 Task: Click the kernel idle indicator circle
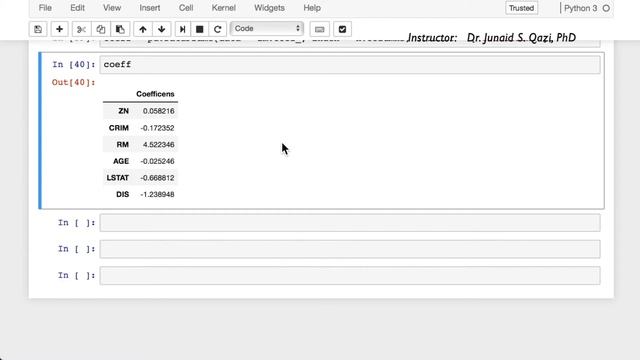[x=606, y=8]
